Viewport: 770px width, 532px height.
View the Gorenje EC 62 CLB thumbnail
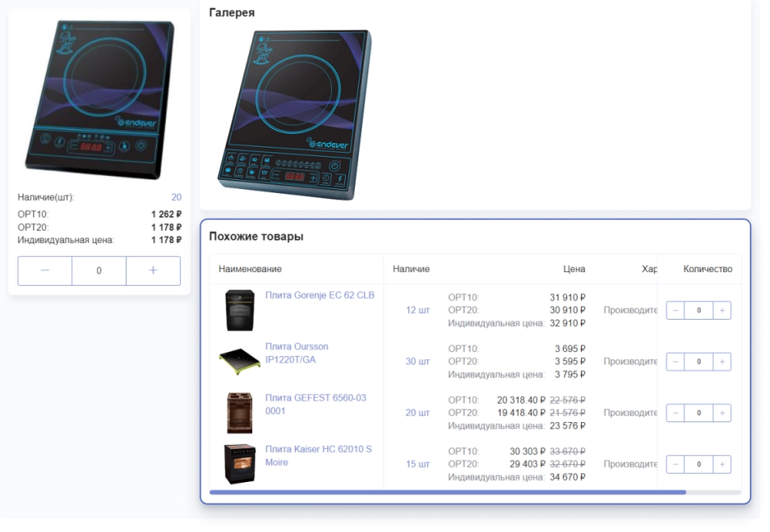[x=240, y=310]
